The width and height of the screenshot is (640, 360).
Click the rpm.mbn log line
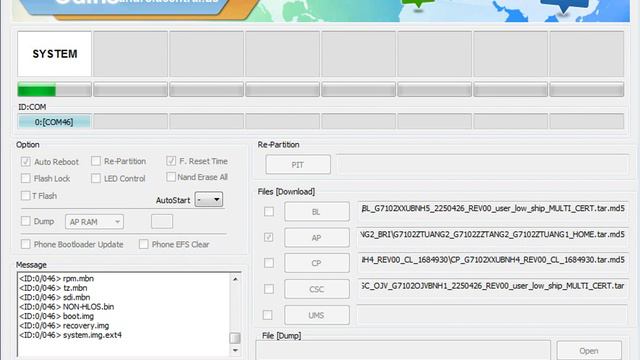click(x=56, y=278)
